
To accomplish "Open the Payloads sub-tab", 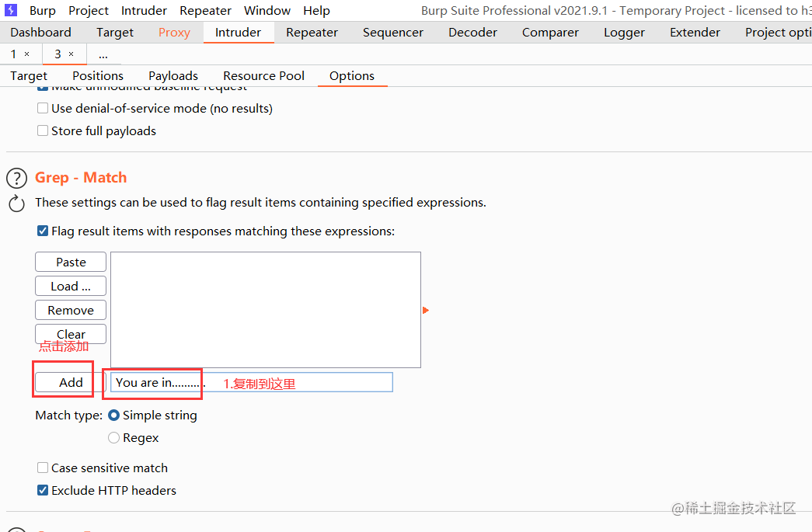I will 173,76.
